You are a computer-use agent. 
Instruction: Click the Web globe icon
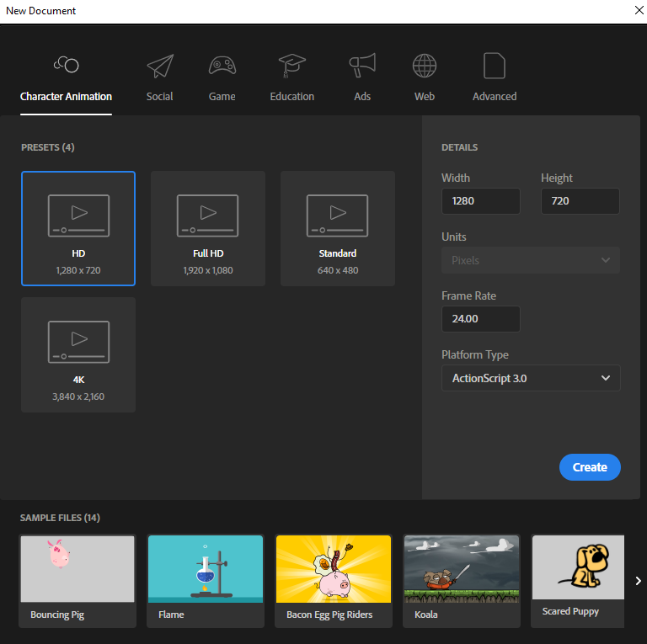(x=425, y=66)
